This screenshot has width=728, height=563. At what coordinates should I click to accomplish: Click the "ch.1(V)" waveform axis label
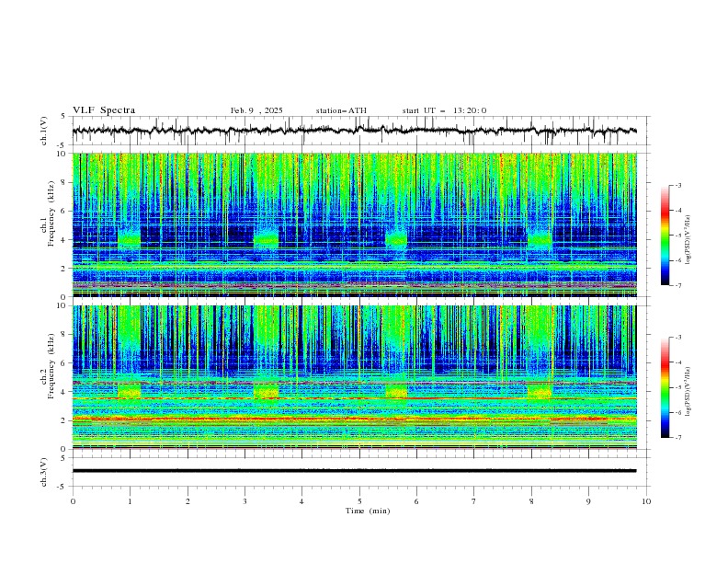[44, 131]
